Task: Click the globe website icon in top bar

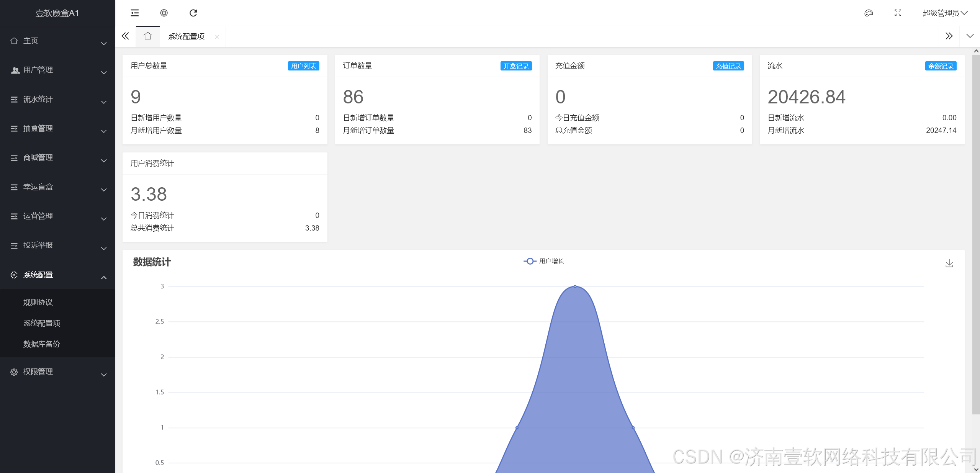Action: point(164,13)
